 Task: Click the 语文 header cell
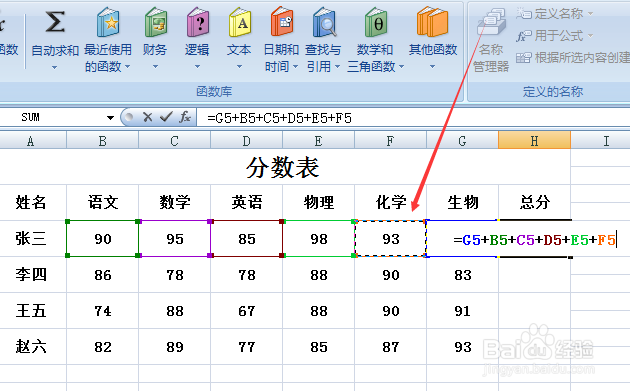(103, 202)
